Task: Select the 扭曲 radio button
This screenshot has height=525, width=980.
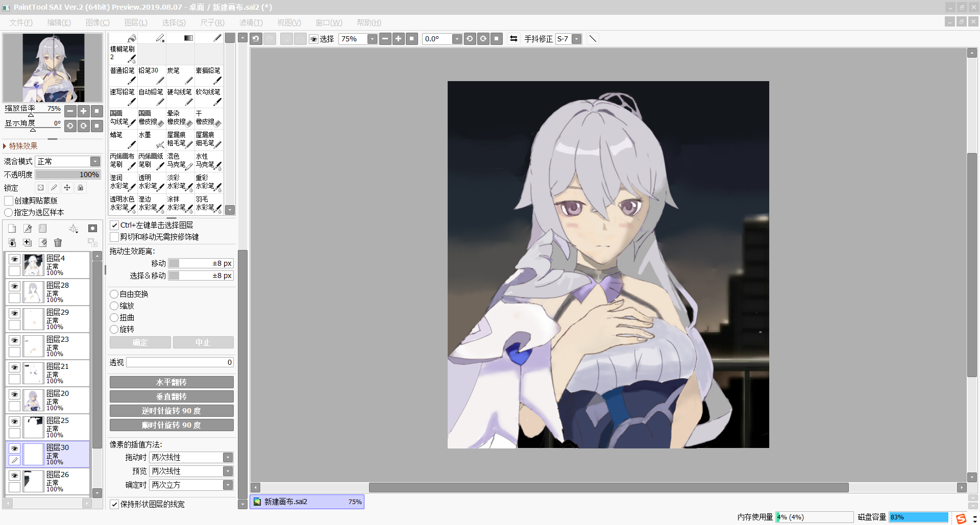Action: 114,317
